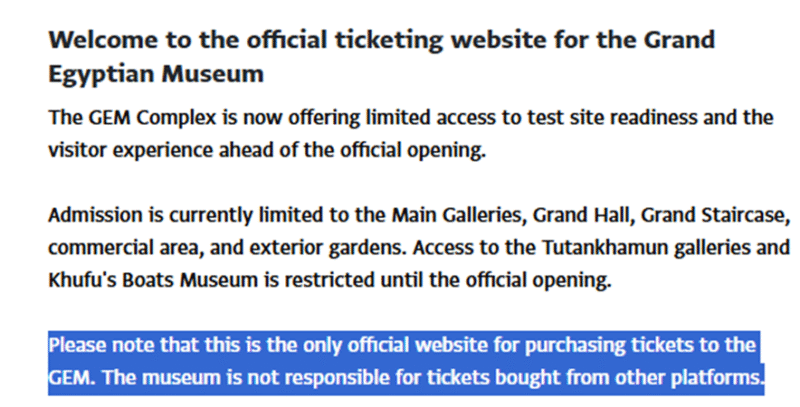Click the words "Khufu's Boats Museum"

tap(154, 281)
